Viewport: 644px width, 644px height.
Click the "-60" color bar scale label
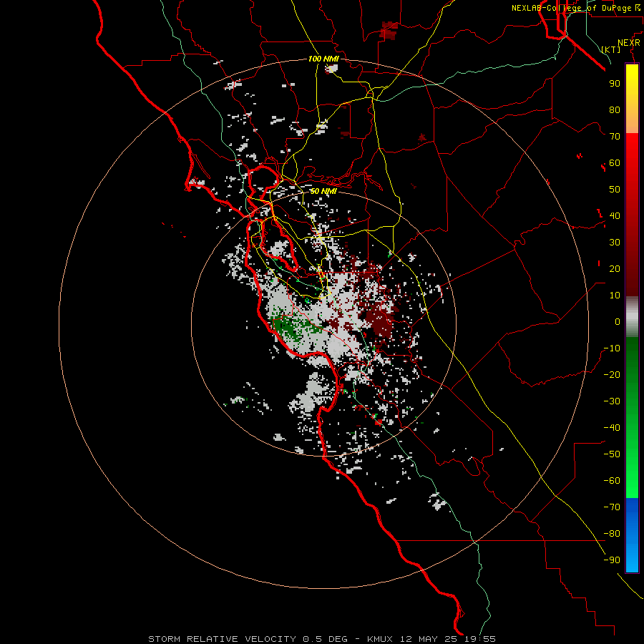pos(612,481)
